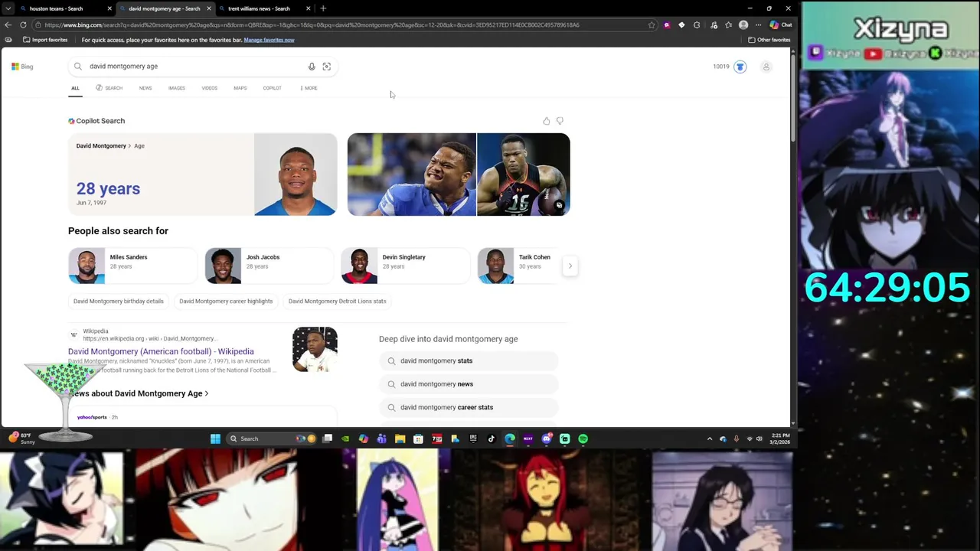The height and width of the screenshot is (551, 980).
Task: Open the tab list dropdown arrow
Action: [x=8, y=8]
